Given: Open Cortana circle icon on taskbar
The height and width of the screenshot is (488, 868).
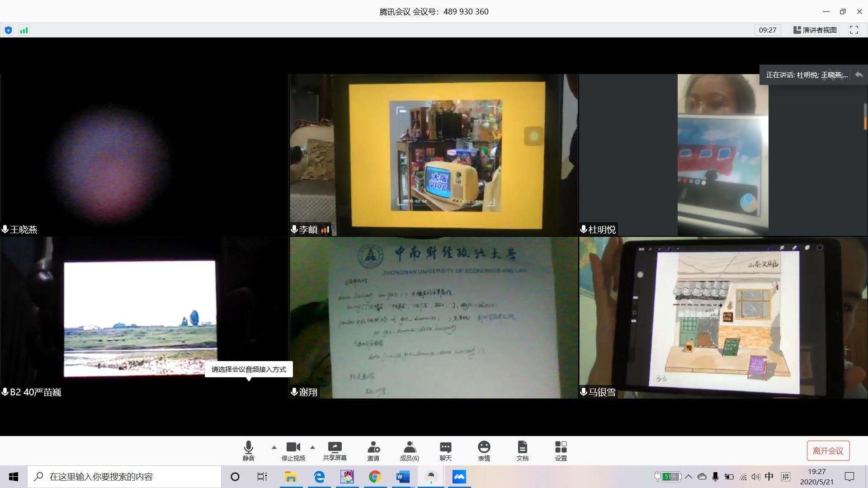Looking at the screenshot, I should pyautogui.click(x=235, y=477).
